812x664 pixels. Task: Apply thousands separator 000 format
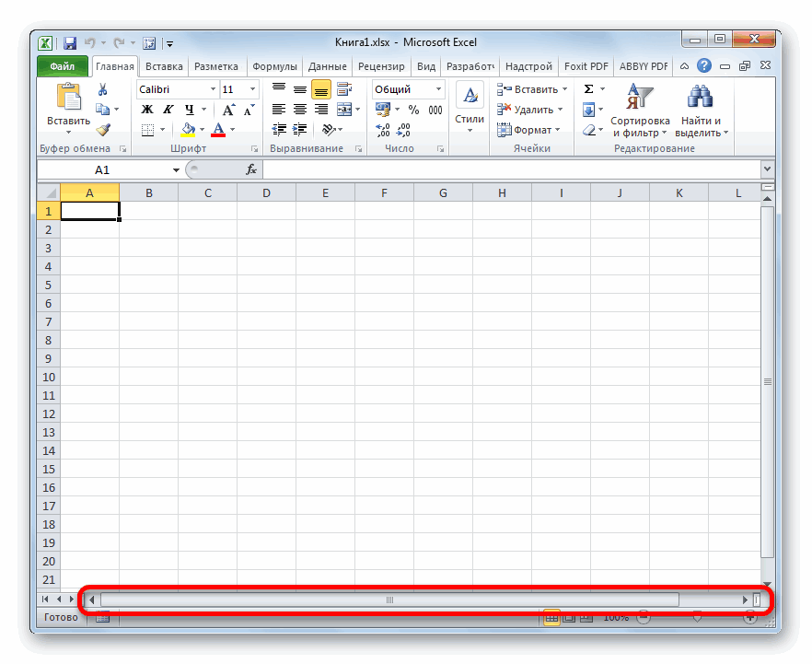[x=435, y=110]
